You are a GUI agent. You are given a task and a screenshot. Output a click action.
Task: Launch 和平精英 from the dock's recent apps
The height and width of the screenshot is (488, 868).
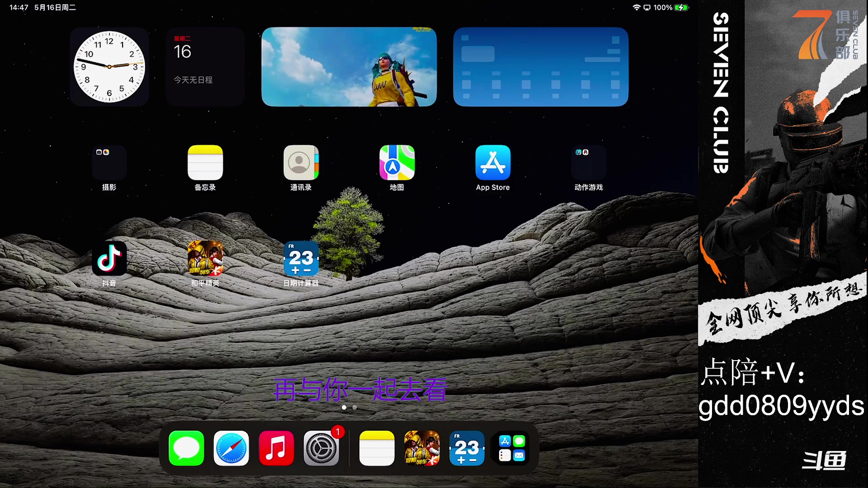(422, 448)
